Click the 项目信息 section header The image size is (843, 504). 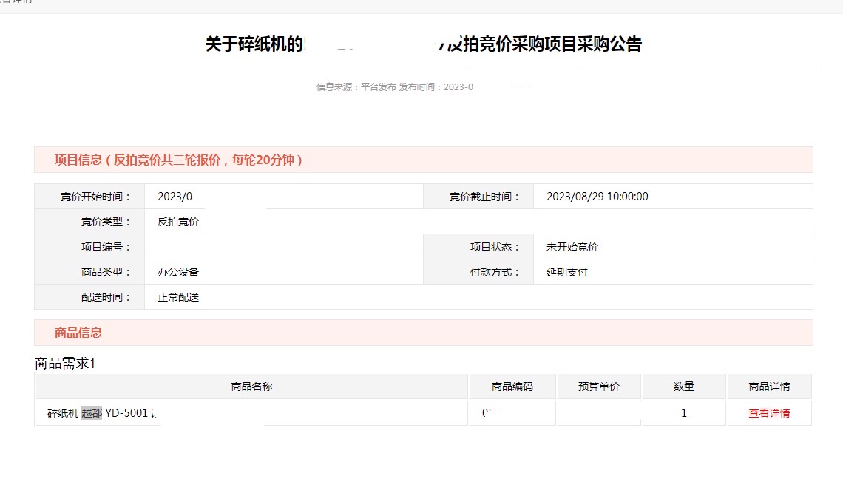tap(177, 160)
